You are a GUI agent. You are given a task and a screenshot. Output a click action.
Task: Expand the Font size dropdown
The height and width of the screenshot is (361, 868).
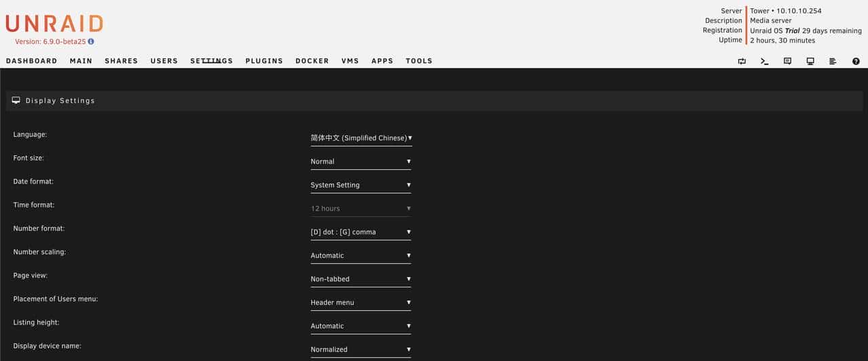361,162
